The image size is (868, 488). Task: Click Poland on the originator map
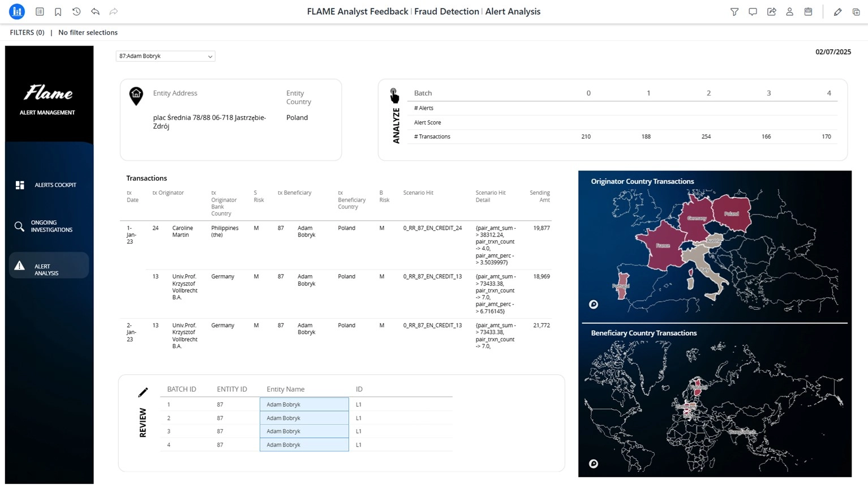[x=731, y=214]
